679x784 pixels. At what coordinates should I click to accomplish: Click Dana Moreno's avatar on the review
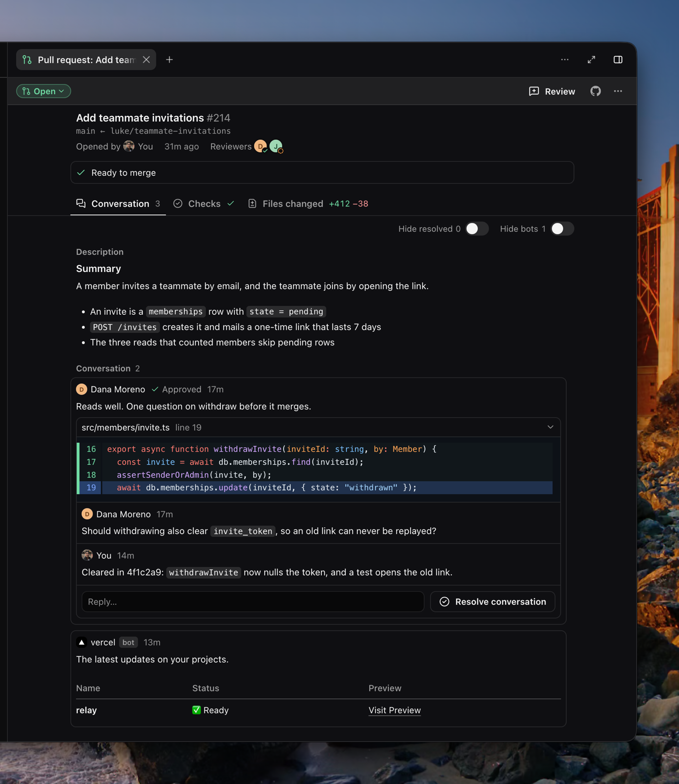(x=82, y=389)
